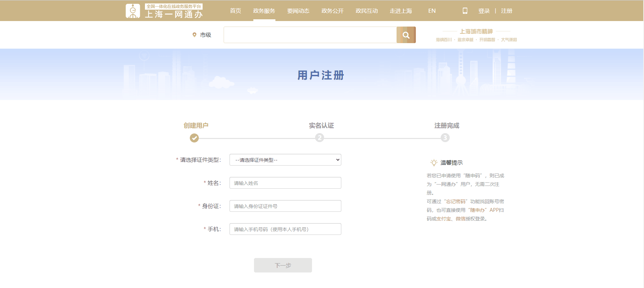The image size is (644, 288).
Task: Expand the 请选择证件类型 dropdown
Action: tap(285, 160)
